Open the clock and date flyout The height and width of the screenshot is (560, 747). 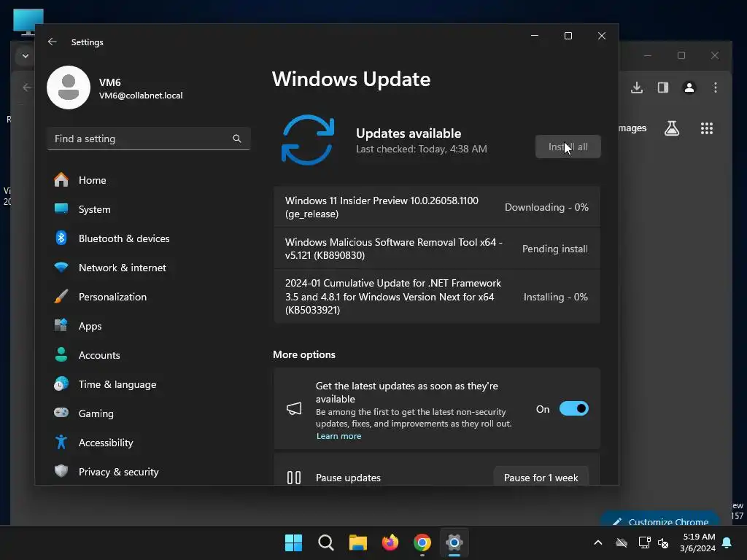click(697, 542)
